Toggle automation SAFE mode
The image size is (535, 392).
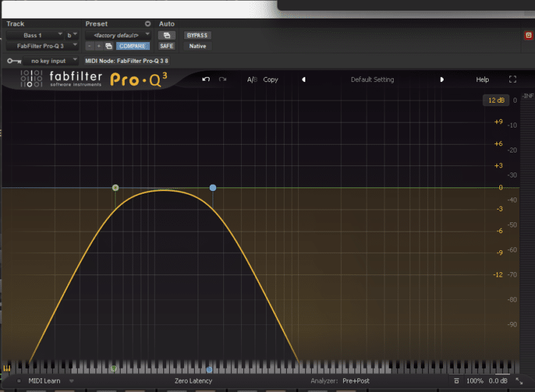[x=166, y=46]
